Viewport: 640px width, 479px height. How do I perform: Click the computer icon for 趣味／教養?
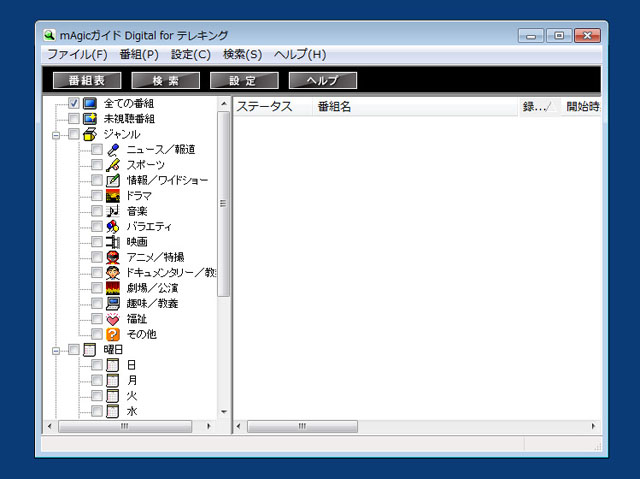[x=113, y=303]
